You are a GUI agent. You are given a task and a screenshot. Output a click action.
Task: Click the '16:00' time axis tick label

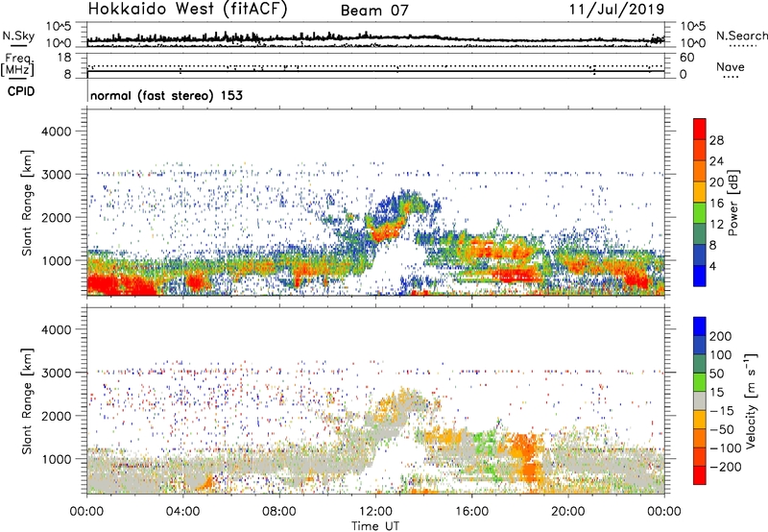(x=471, y=512)
